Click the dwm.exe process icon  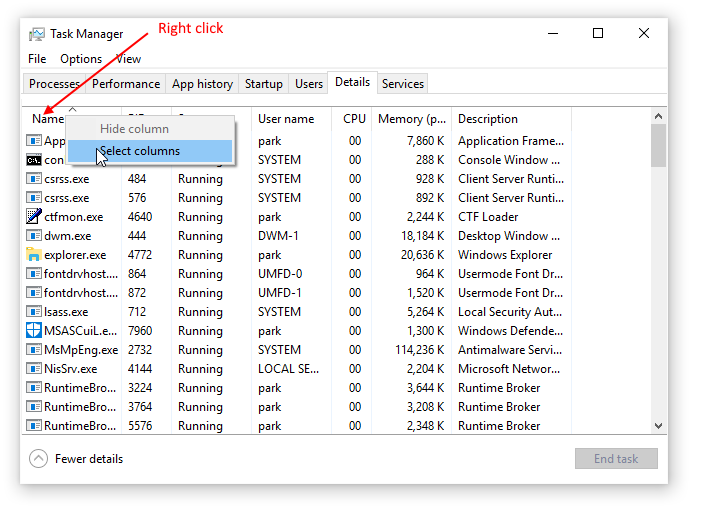pos(34,236)
